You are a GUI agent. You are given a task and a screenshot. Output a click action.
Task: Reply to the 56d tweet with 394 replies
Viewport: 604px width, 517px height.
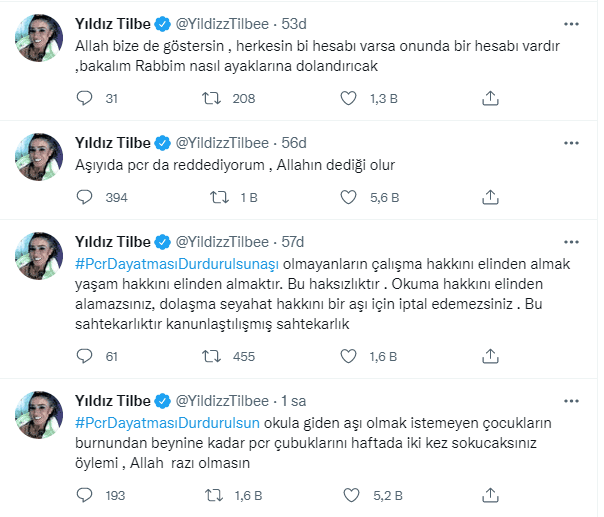(x=86, y=197)
